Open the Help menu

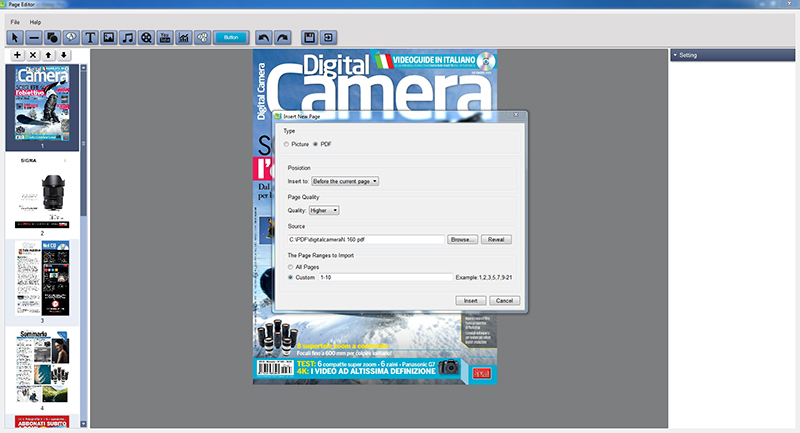tap(35, 22)
